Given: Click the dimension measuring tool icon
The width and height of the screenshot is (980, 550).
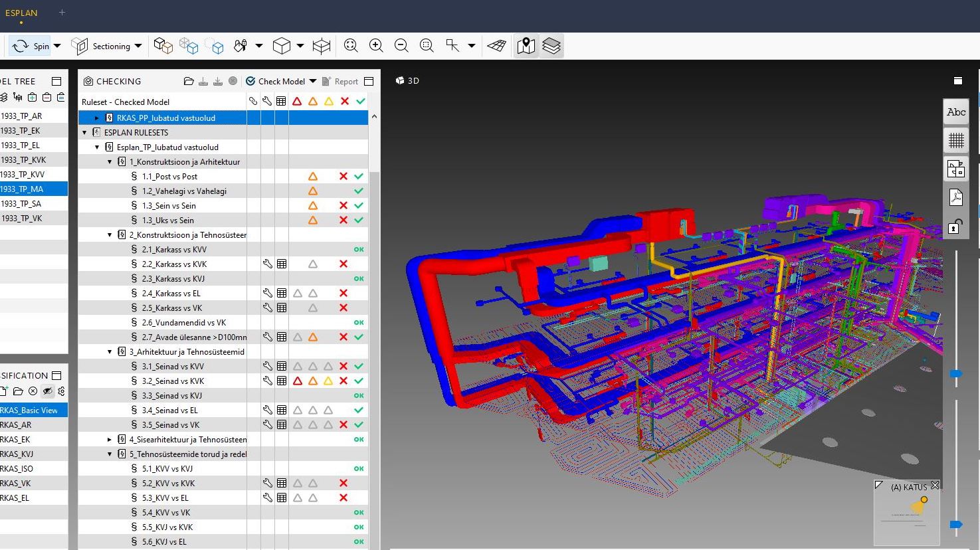Looking at the screenshot, I should tap(452, 45).
